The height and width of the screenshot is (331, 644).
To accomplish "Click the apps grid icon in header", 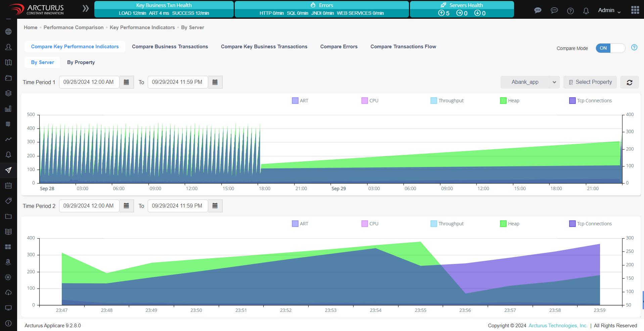I will pos(635,10).
